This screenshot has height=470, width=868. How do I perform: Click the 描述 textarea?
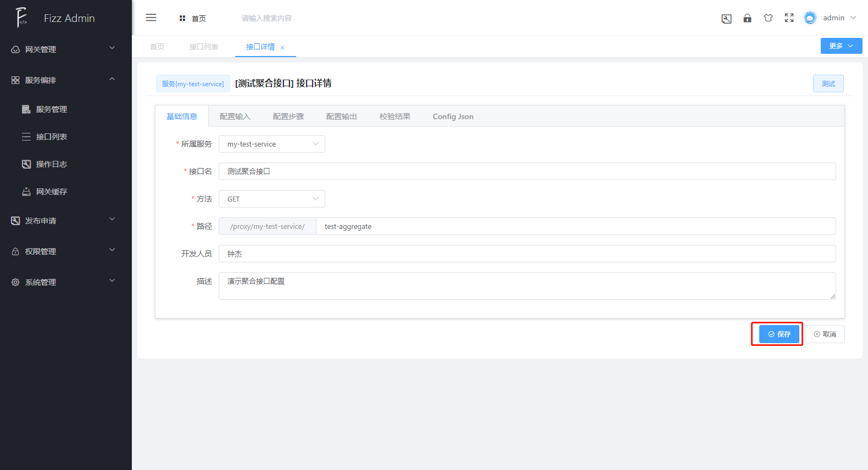pos(527,286)
